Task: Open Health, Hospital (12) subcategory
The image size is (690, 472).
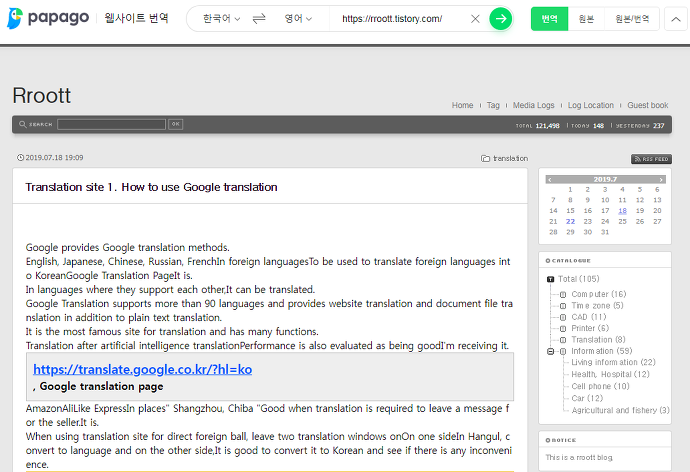Action: pyautogui.click(x=610, y=374)
